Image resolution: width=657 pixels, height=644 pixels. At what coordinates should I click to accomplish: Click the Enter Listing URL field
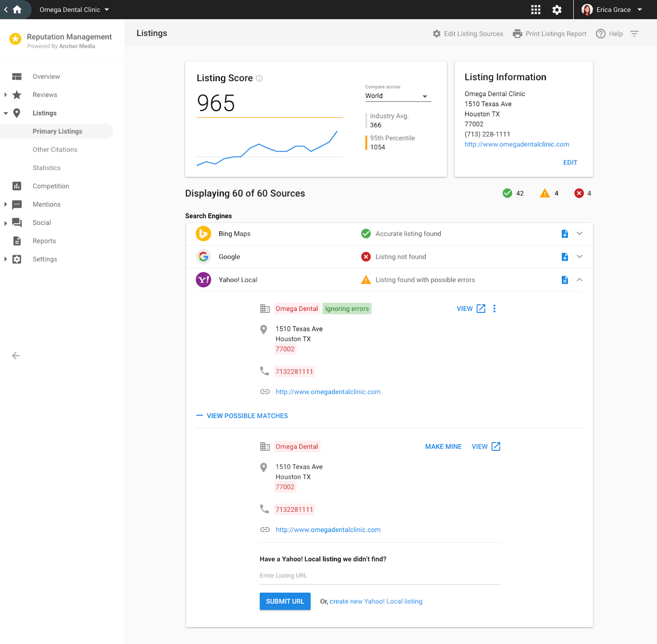click(379, 575)
